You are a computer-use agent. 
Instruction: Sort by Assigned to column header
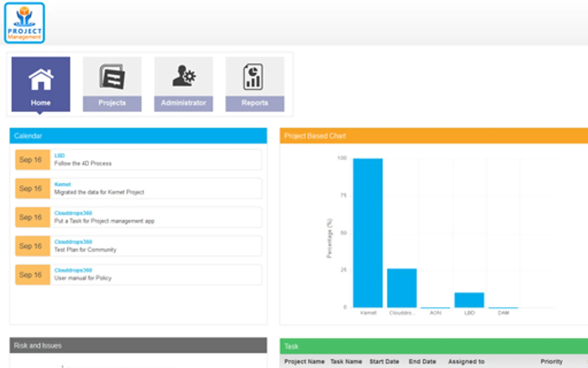(x=466, y=362)
